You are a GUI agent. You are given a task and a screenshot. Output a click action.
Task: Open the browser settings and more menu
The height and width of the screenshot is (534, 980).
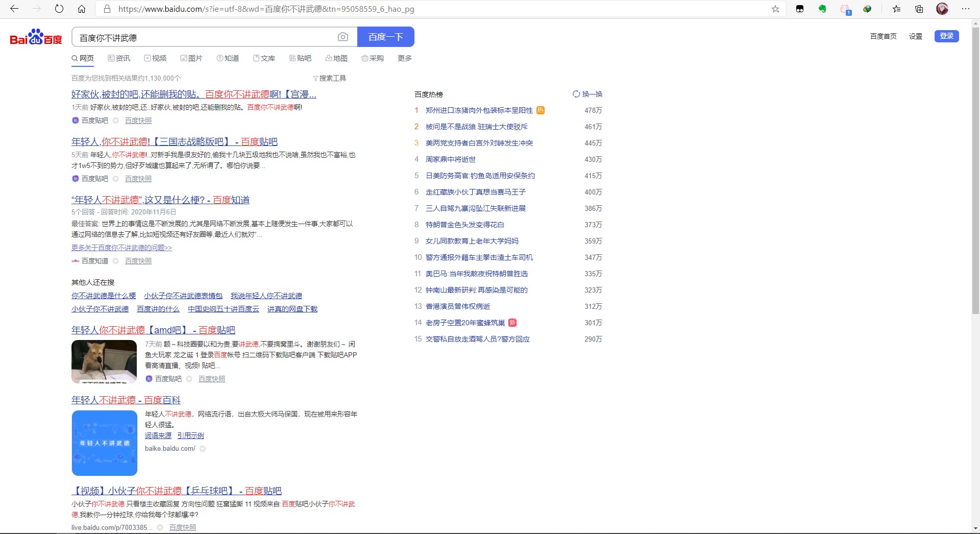click(965, 9)
